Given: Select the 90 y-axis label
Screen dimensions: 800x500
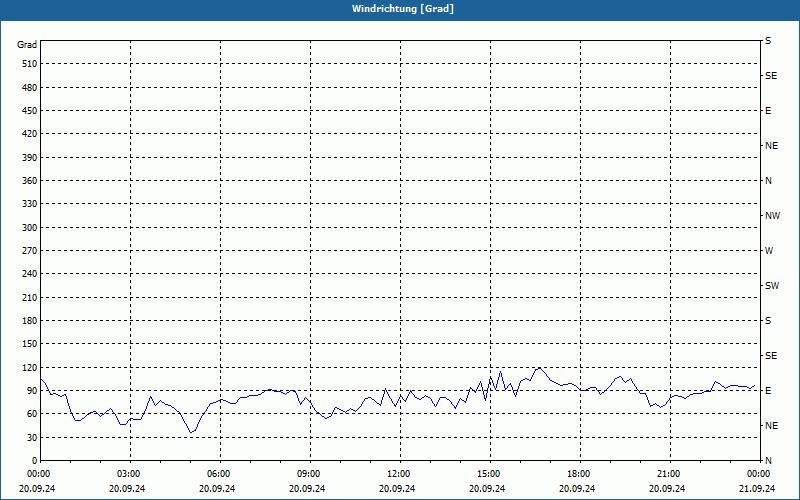Looking at the screenshot, I should [x=32, y=390].
